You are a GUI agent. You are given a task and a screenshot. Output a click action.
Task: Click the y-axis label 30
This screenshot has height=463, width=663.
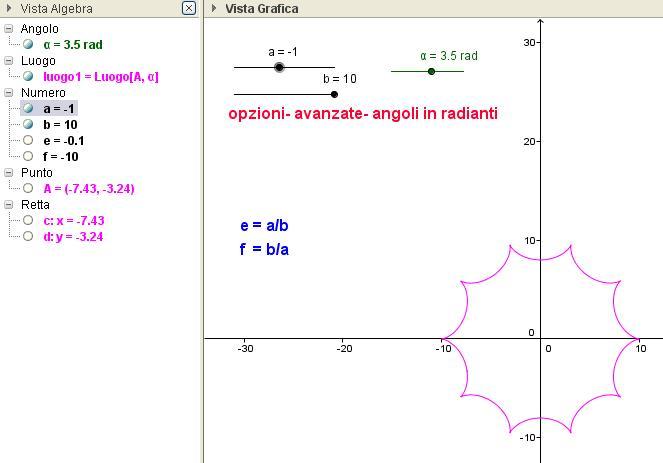coord(529,43)
